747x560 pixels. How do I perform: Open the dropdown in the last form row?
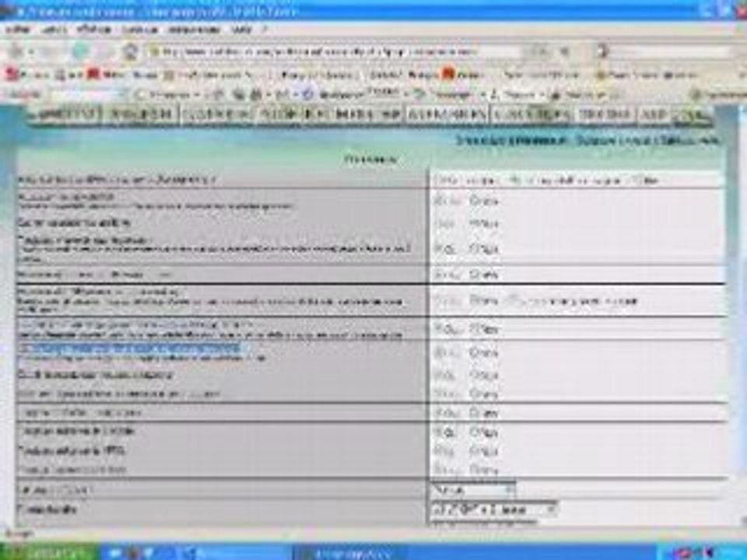(494, 510)
